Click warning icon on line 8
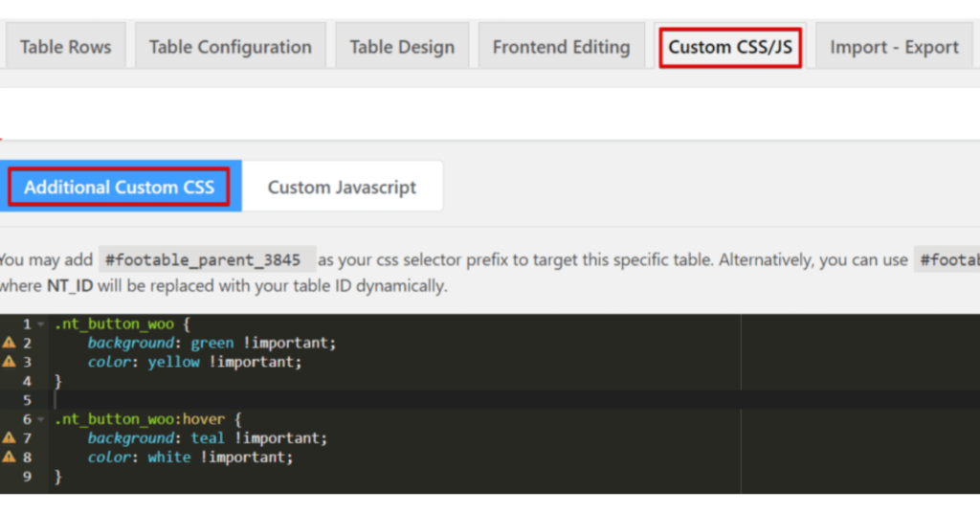Viewport: 980px width, 513px height. point(9,457)
